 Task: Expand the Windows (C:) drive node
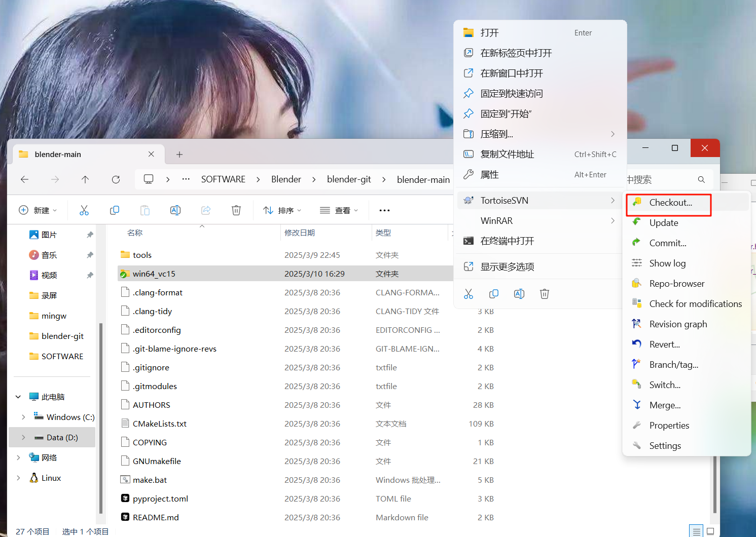click(23, 417)
